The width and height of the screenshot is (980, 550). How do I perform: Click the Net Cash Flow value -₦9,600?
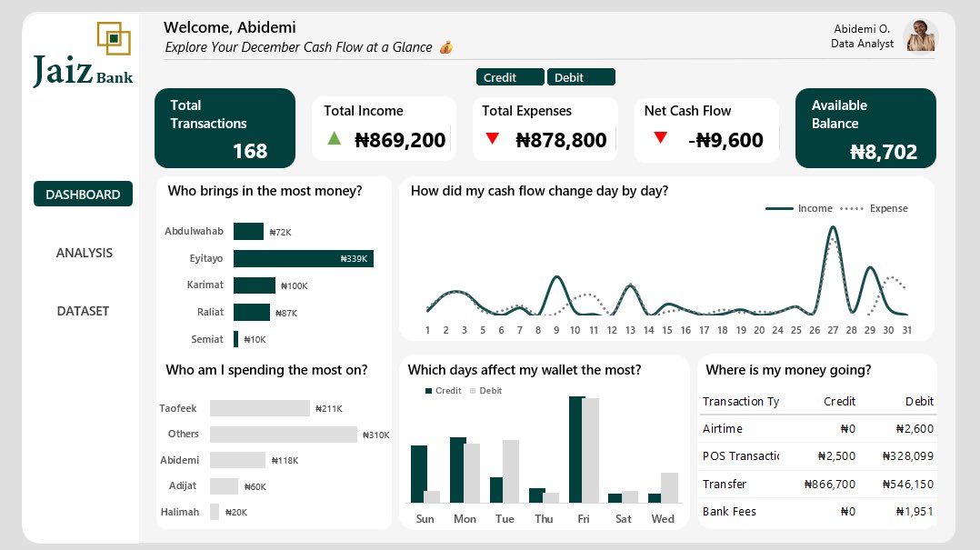[x=725, y=140]
